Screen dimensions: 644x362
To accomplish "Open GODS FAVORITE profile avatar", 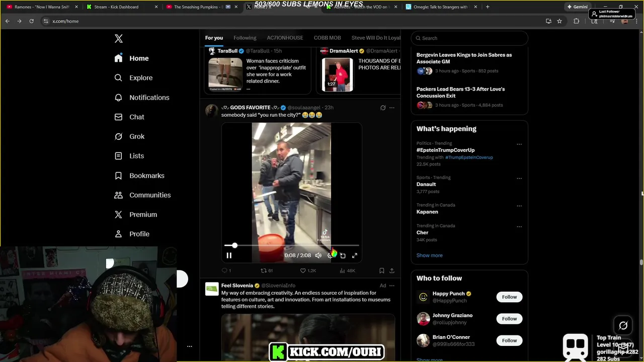I will coord(212,111).
